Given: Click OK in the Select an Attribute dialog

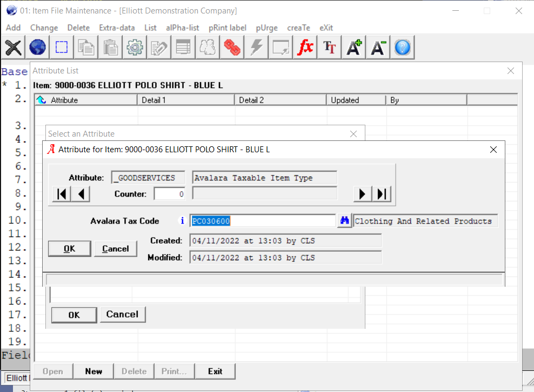Looking at the screenshot, I should 74,315.
